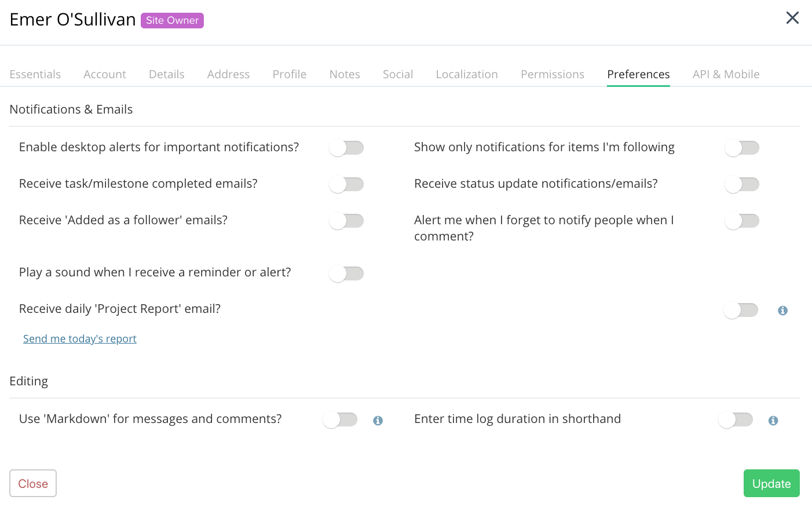Enable alert when forgetting to notify people
This screenshot has height=507, width=812.
pos(742,221)
